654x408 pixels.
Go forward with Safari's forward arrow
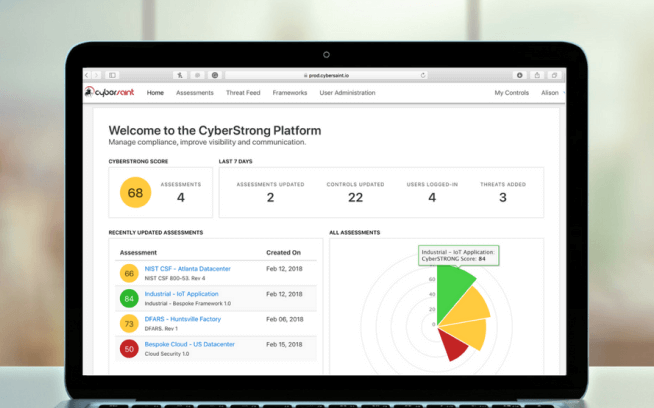96,75
